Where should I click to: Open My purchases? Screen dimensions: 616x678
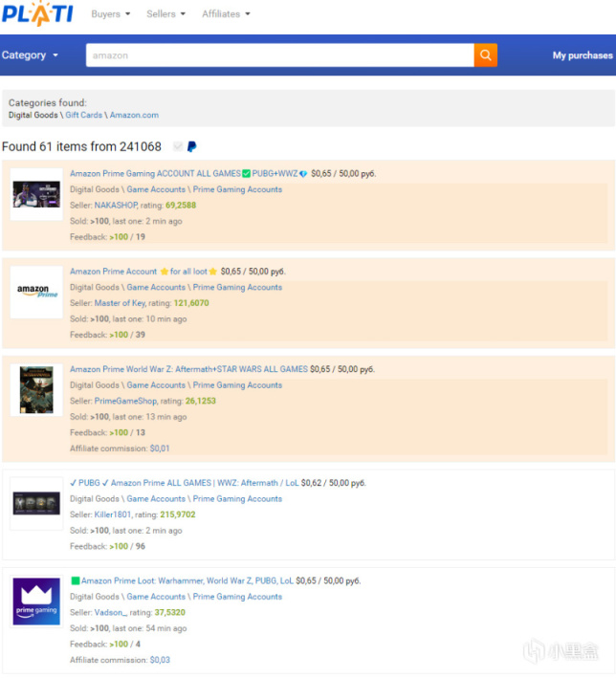583,55
